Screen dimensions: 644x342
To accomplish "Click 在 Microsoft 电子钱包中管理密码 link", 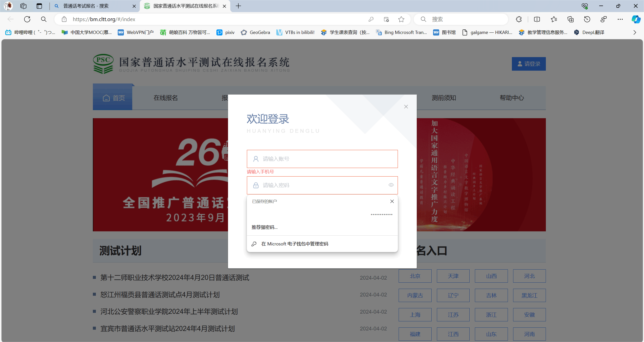I will 294,244.
